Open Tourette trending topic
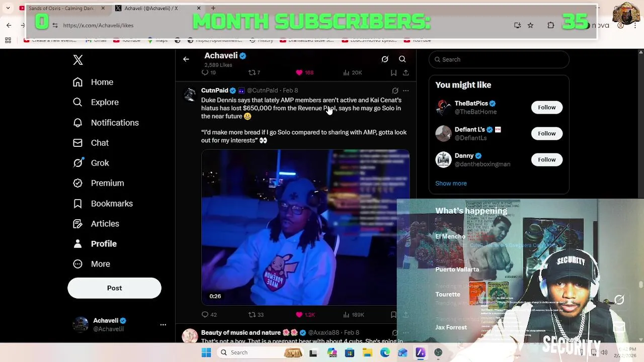Image resolution: width=644 pixels, height=362 pixels. (448, 295)
